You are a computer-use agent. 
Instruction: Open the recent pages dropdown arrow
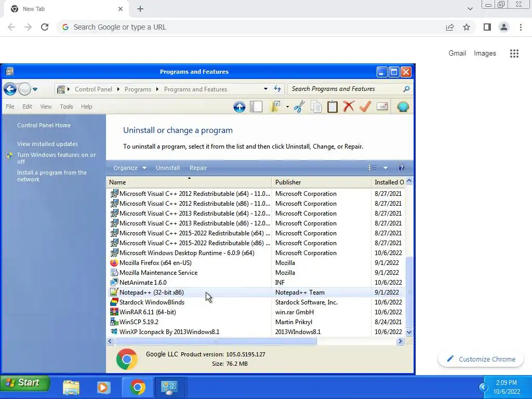[x=35, y=89]
